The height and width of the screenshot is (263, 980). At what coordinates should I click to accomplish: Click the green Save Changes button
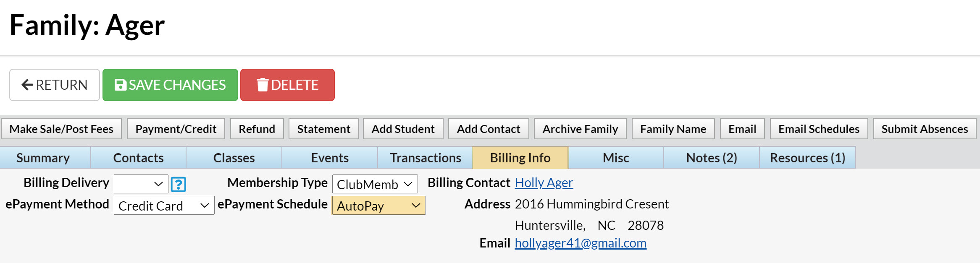pyautogui.click(x=170, y=85)
